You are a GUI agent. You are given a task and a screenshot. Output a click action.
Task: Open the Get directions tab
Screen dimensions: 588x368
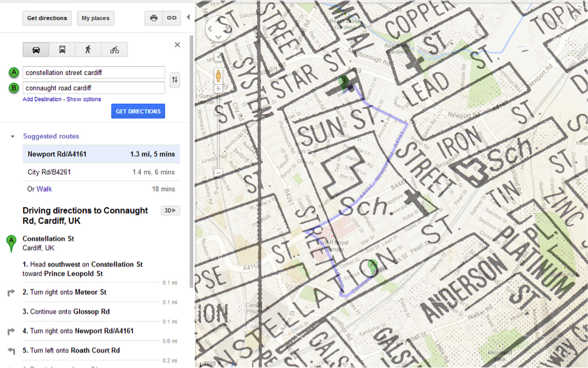48,18
